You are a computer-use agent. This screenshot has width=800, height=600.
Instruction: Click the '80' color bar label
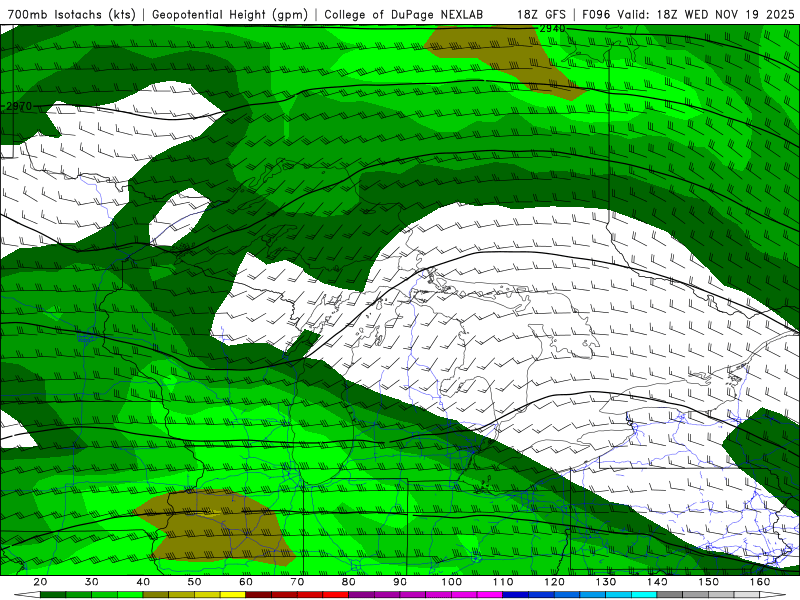tap(348, 582)
